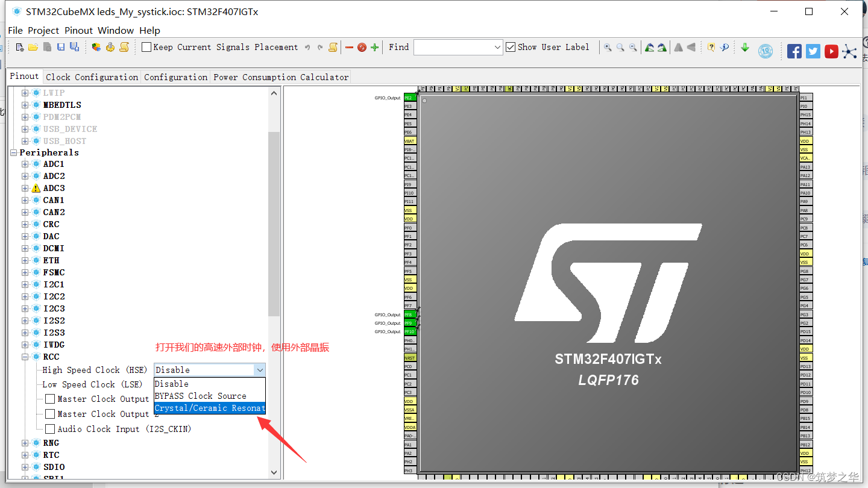Select the SDIO peripheral label
This screenshot has height=488, width=868.
(54, 467)
